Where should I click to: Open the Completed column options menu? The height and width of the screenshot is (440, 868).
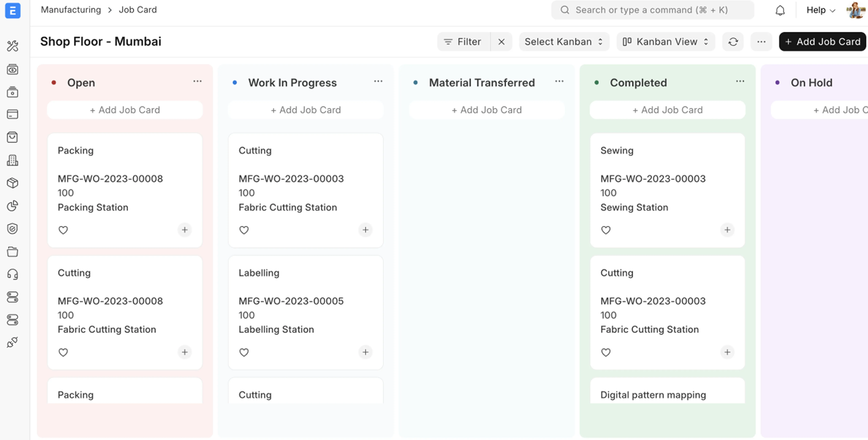point(740,81)
